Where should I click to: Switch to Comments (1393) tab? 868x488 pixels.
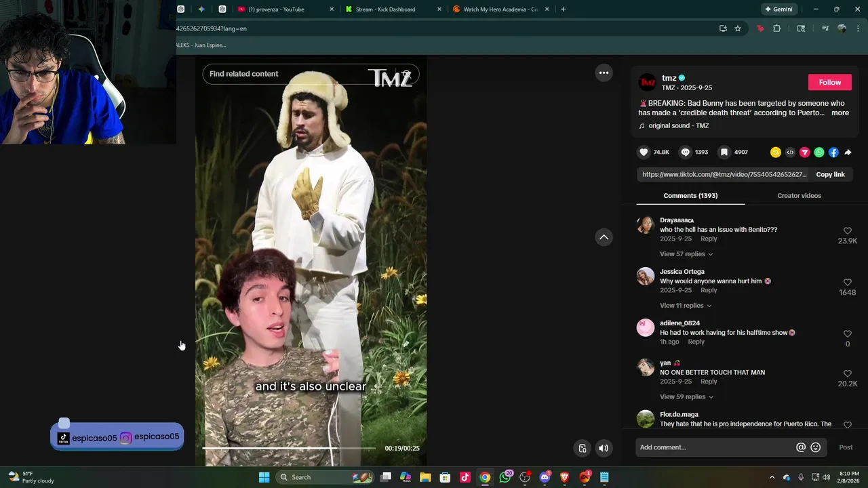(690, 196)
